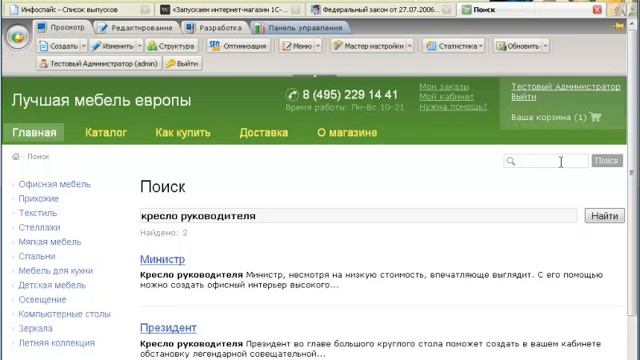Open the SEO Оптимизация tool
The width and height of the screenshot is (640, 360).
coord(238,46)
